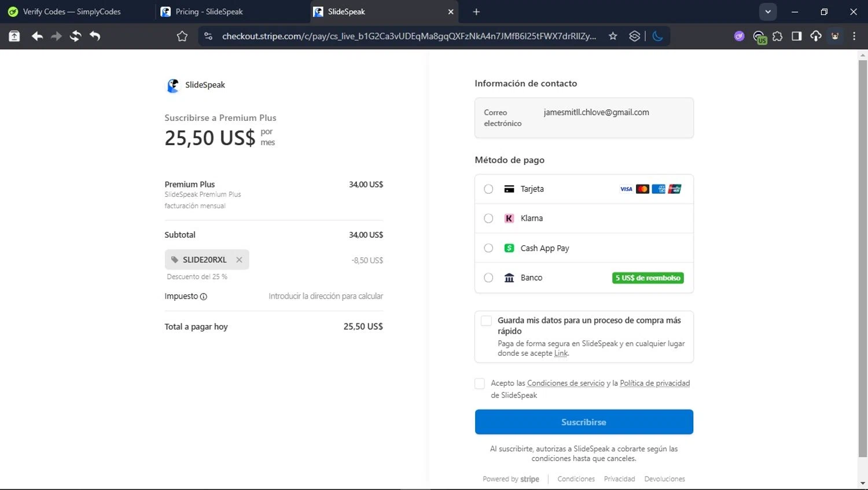Expand the tab search dropdown arrow
This screenshot has height=490, width=868.
768,12
